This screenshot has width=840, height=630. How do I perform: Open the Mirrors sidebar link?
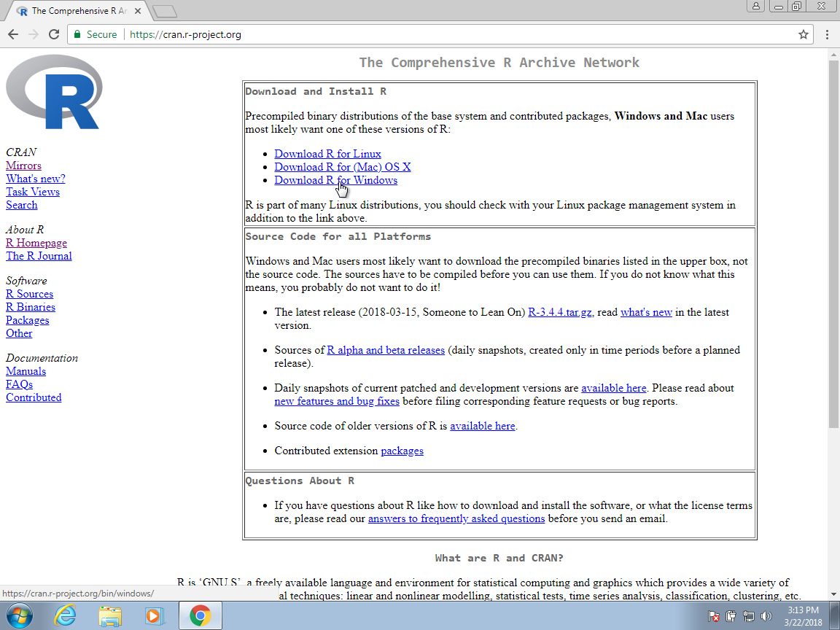click(23, 166)
